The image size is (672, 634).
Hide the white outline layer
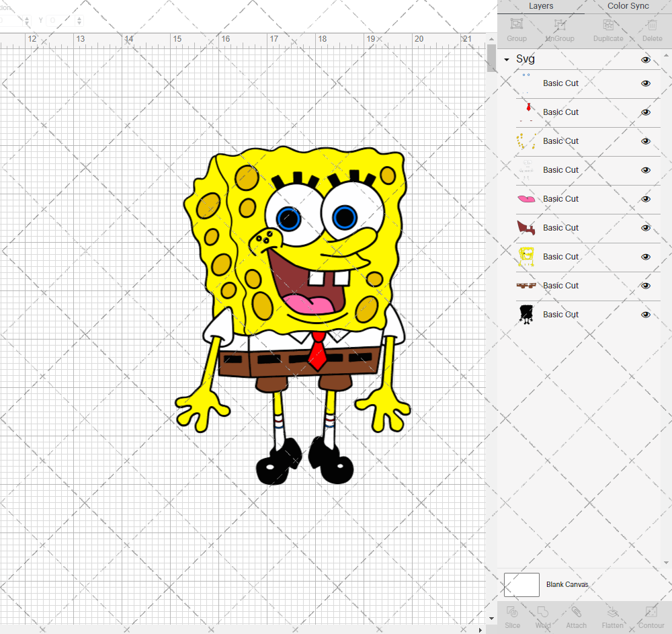(x=645, y=170)
